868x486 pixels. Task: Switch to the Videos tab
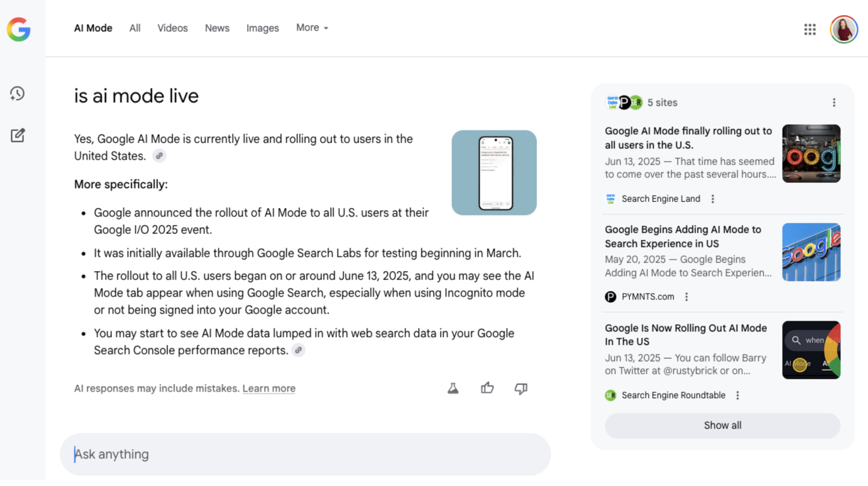tap(172, 28)
